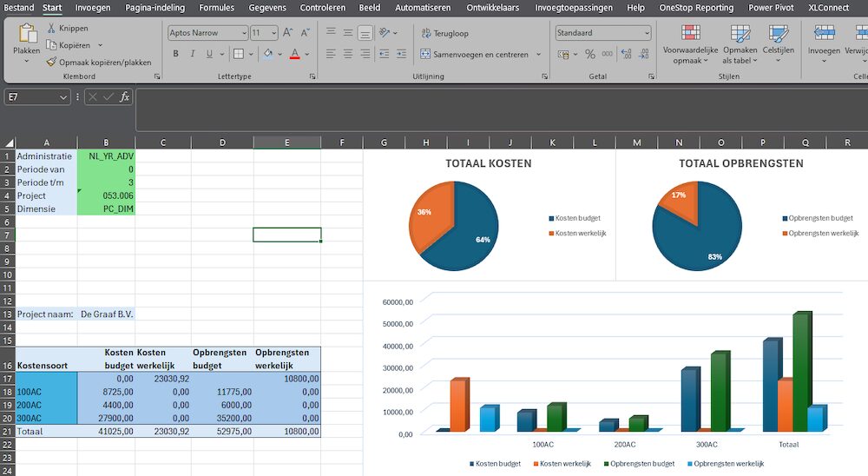Click Invoegen cells button
Screen dimensions: 868x476
click(x=824, y=44)
